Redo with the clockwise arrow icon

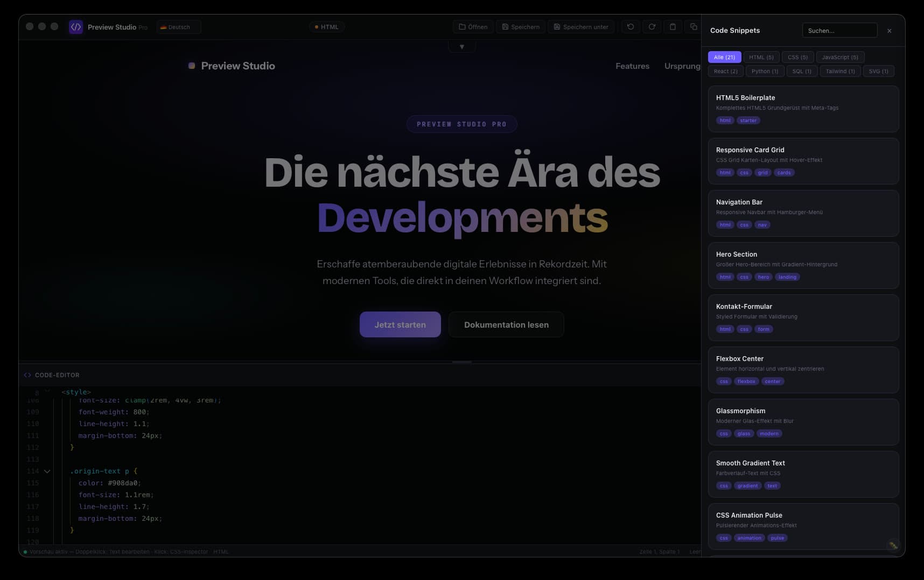652,27
